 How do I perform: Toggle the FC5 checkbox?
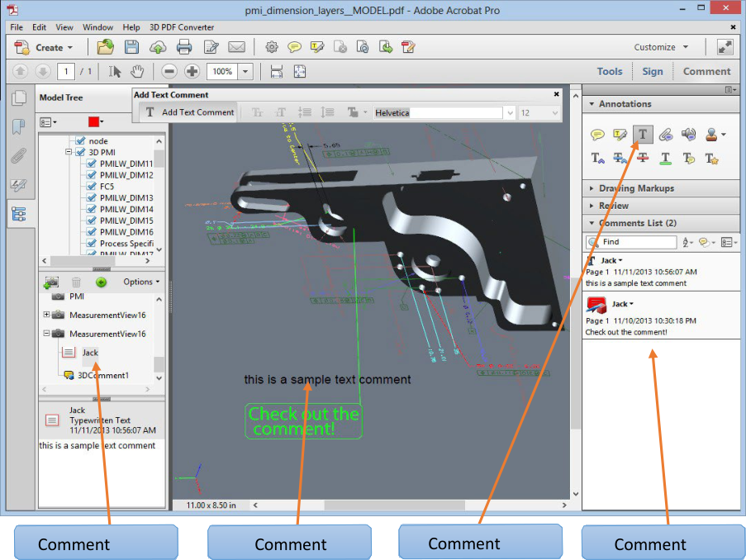coord(92,187)
